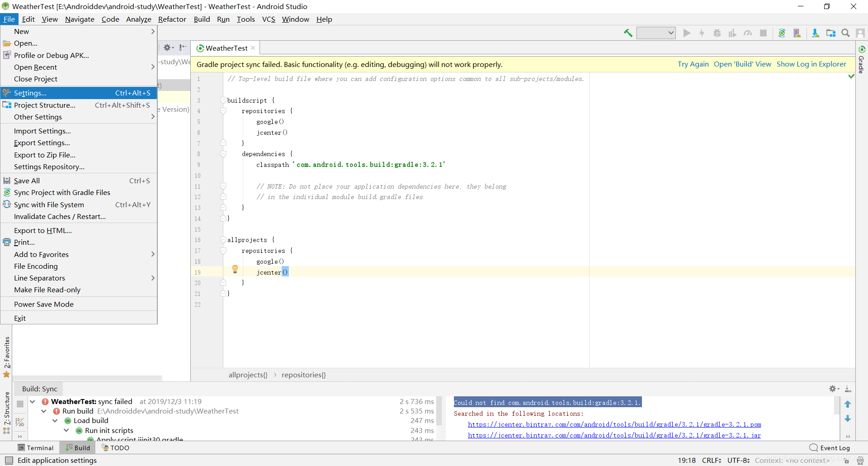Click the Stop square icon in toolbar

pyautogui.click(x=763, y=33)
